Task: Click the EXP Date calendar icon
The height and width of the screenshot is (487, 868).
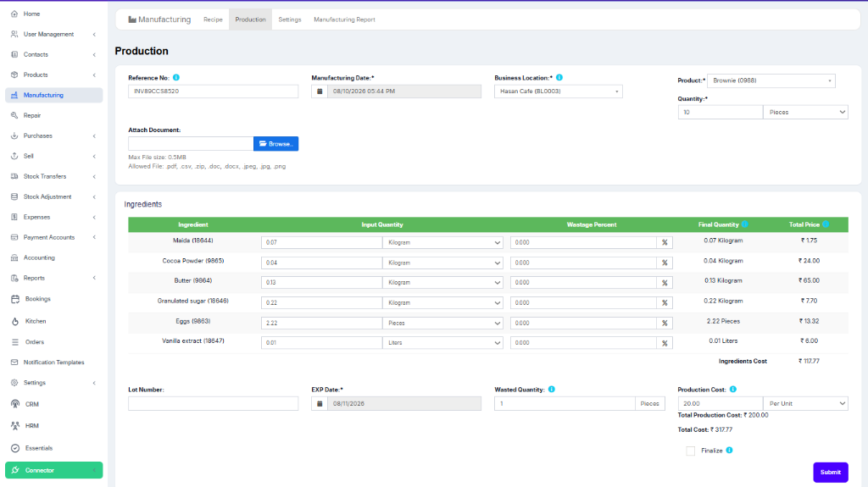Action: coord(320,403)
